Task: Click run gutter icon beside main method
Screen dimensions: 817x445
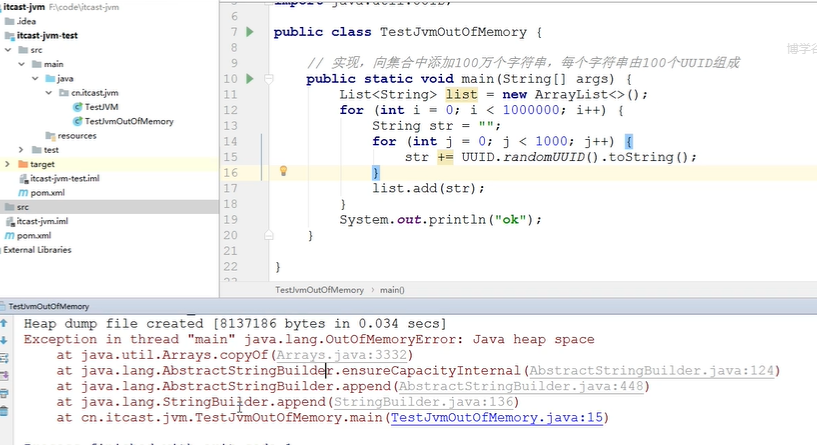Action: coord(249,79)
